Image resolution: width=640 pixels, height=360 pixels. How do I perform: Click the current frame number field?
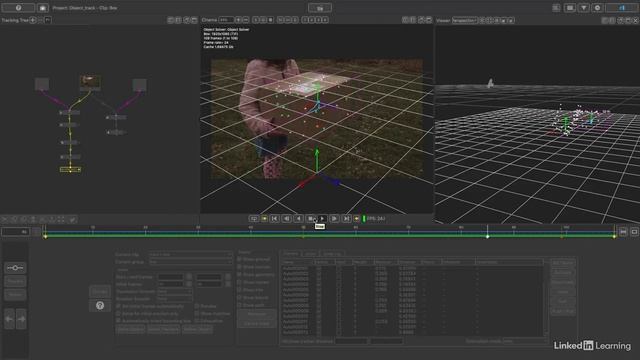pos(15,232)
